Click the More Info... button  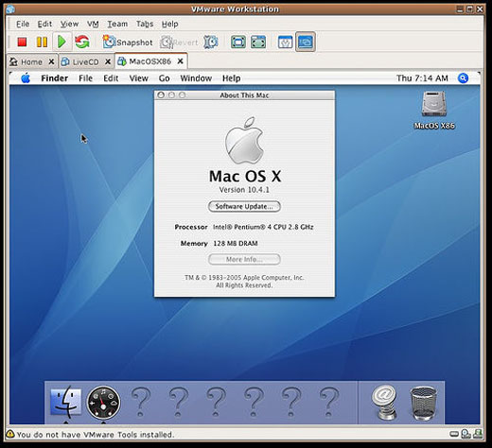tap(244, 259)
